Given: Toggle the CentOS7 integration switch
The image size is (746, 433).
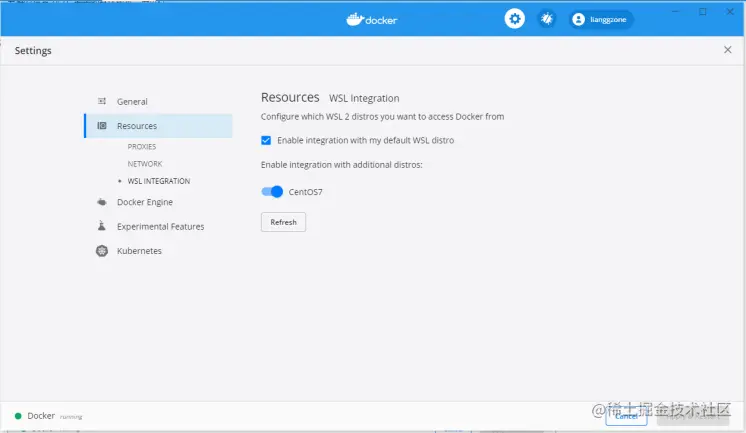Looking at the screenshot, I should [272, 191].
